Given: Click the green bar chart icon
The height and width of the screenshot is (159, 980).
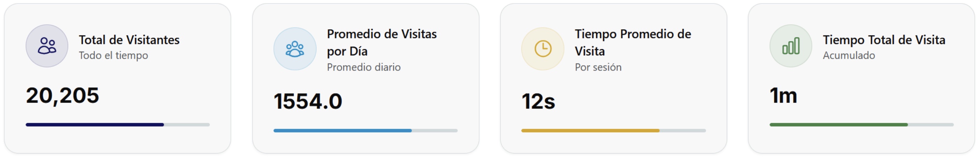Looking at the screenshot, I should [791, 46].
